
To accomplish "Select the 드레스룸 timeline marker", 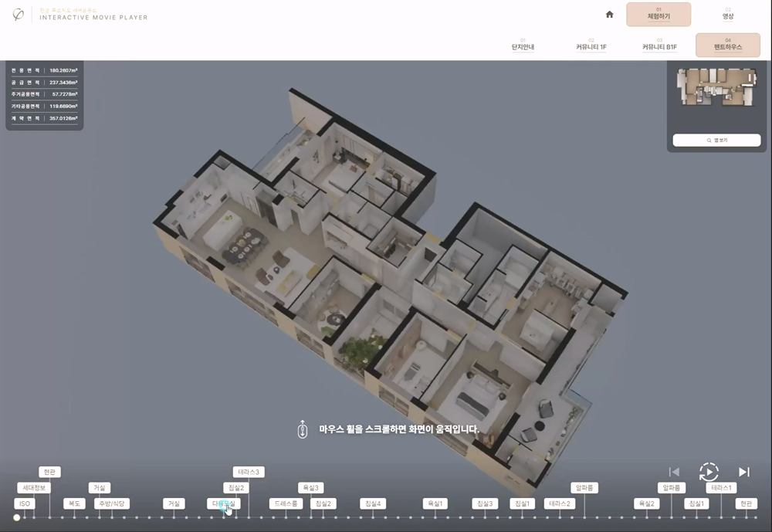I will click(x=286, y=503).
